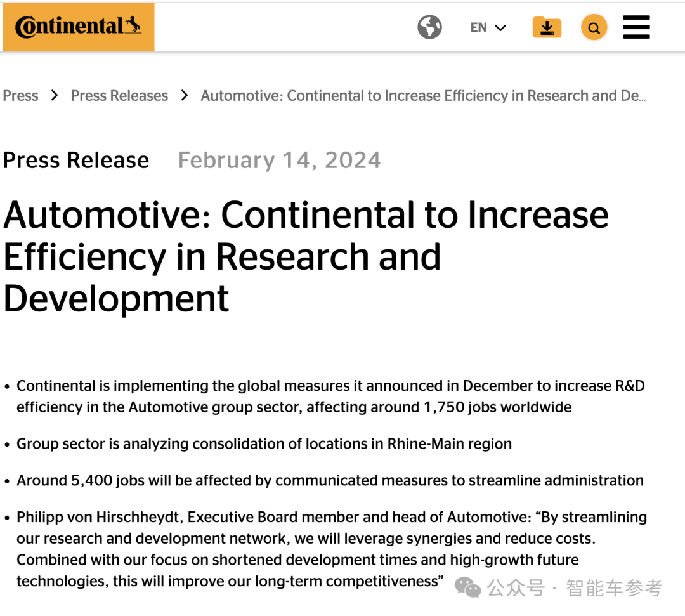This screenshot has width=685, height=616.
Task: Go to Press breadcrumb link
Action: (20, 95)
